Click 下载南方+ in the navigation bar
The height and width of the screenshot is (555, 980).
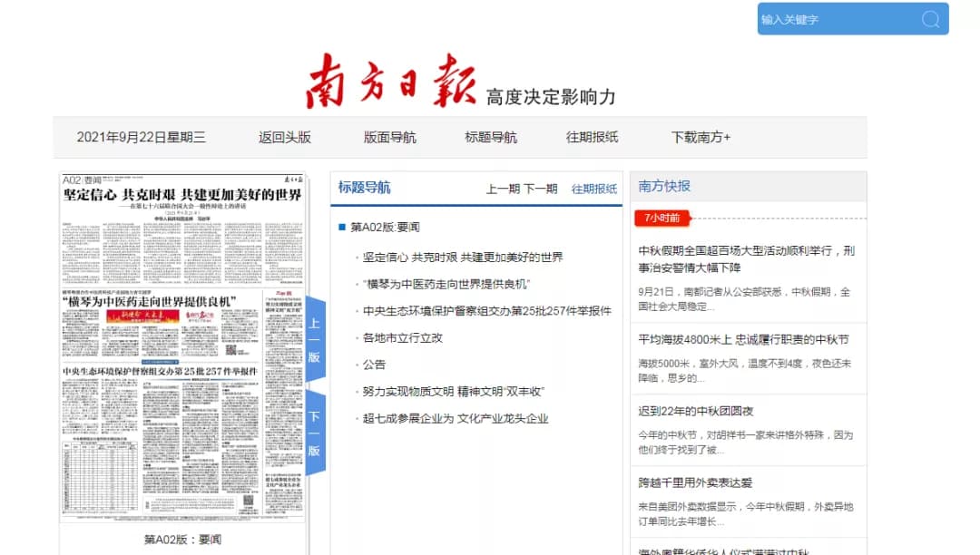tap(701, 137)
